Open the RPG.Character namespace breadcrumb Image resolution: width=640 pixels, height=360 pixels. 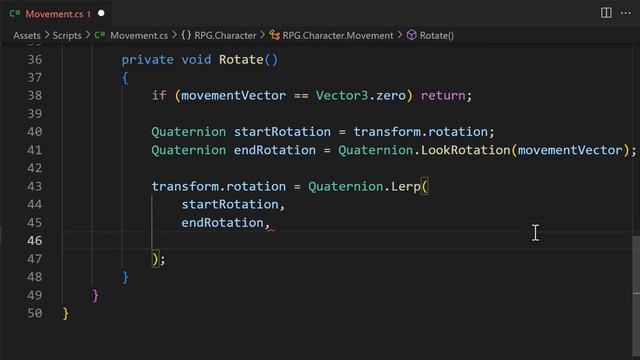(225, 36)
